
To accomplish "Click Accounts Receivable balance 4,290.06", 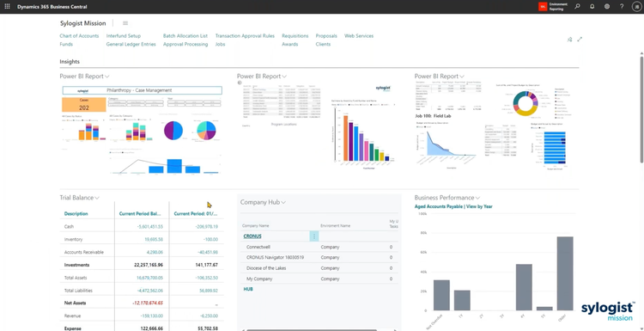I will [155, 252].
